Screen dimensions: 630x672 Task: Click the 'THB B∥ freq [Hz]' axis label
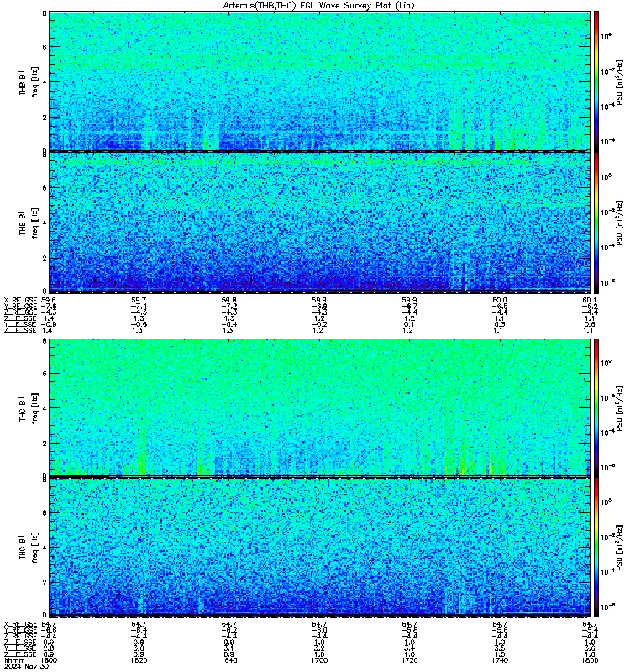(29, 223)
